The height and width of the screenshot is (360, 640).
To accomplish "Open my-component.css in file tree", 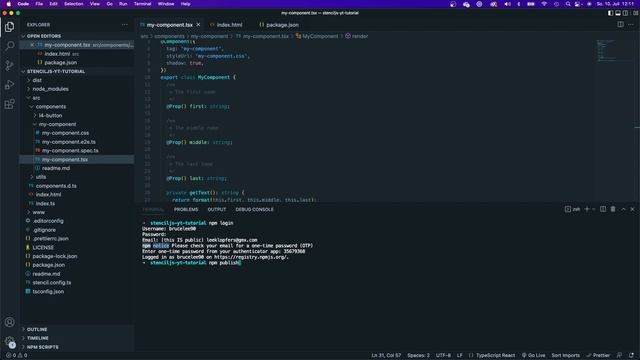I will click(65, 133).
